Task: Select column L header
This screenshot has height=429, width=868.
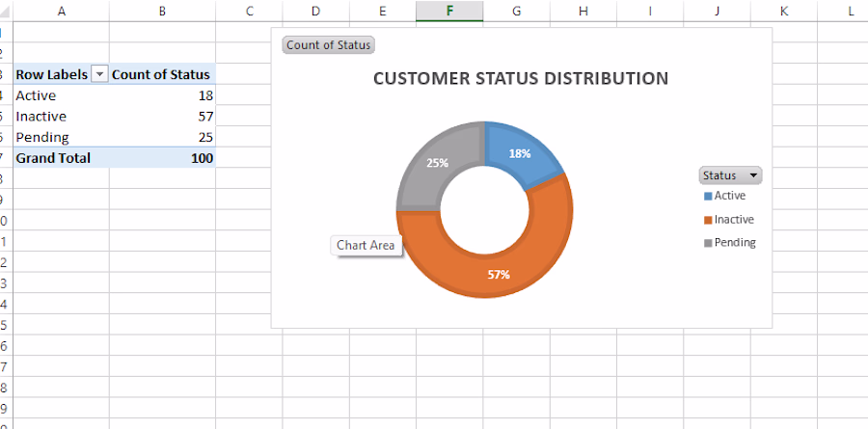Action: (843, 11)
